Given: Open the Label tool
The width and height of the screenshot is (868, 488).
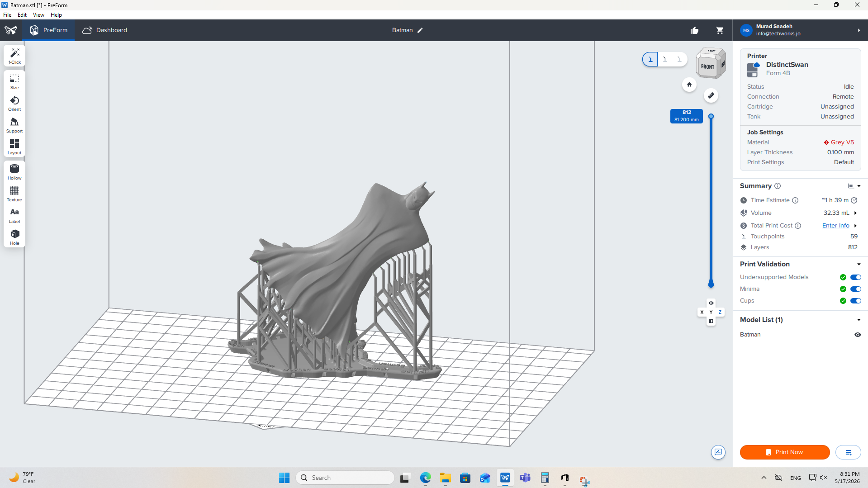Looking at the screenshot, I should click(x=14, y=215).
